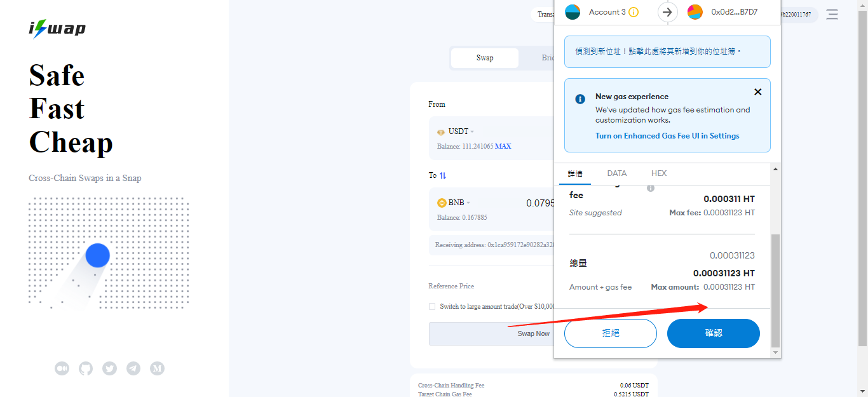This screenshot has height=397, width=868.
Task: Click the Site suggested label
Action: [x=595, y=213]
